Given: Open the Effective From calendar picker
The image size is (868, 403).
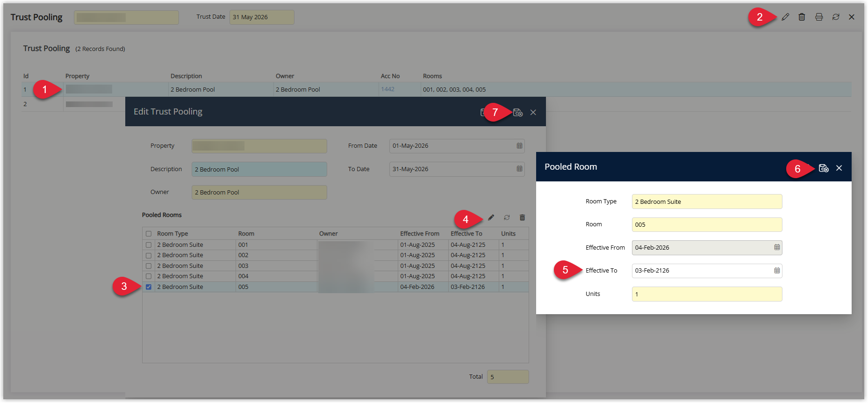Looking at the screenshot, I should (777, 247).
